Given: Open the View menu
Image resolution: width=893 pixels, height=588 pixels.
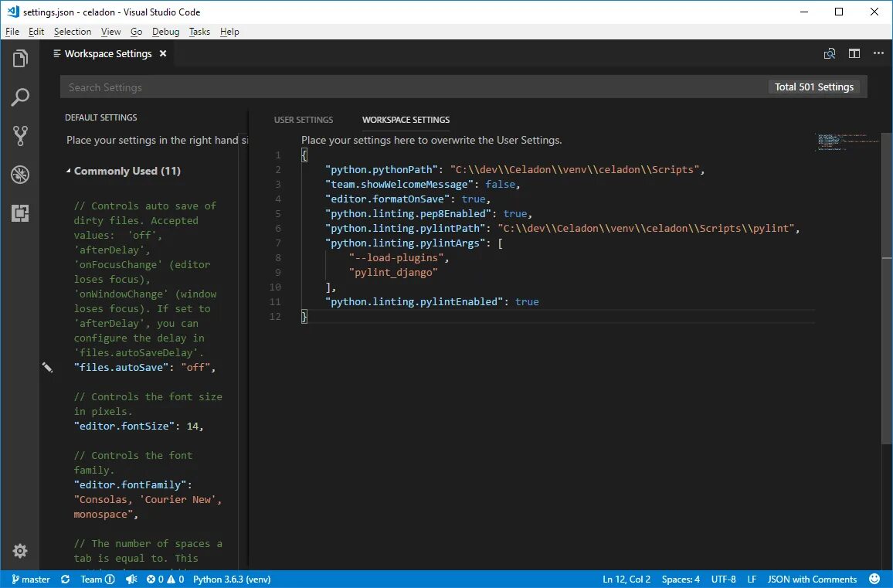Looking at the screenshot, I should [110, 32].
